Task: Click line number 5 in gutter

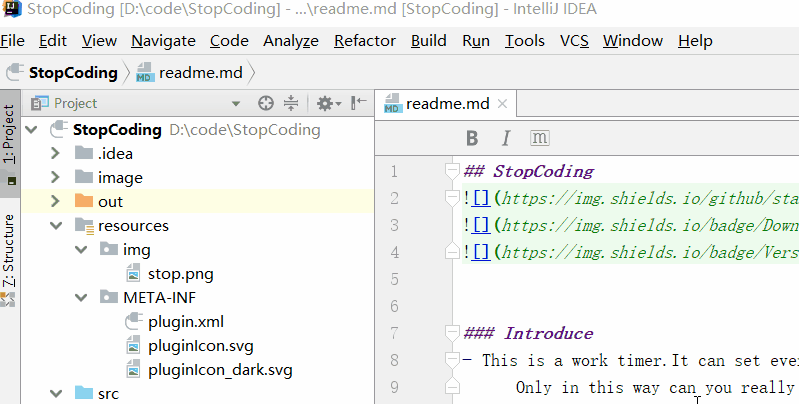Action: pos(394,279)
